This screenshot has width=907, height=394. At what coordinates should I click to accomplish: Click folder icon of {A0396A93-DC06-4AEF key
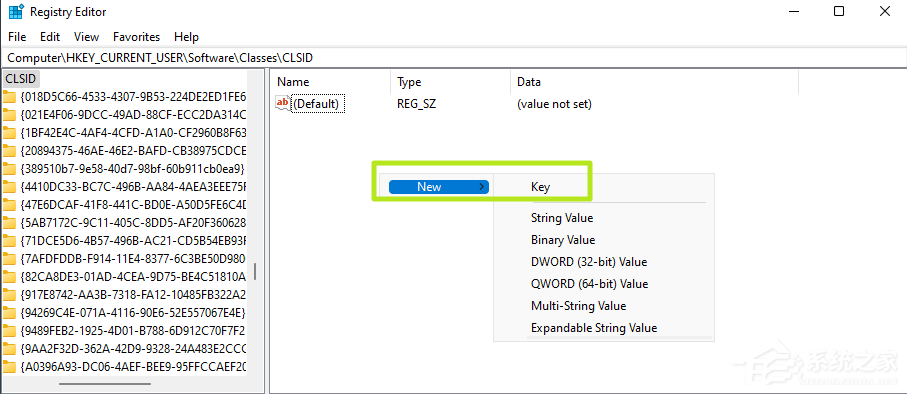tap(9, 367)
